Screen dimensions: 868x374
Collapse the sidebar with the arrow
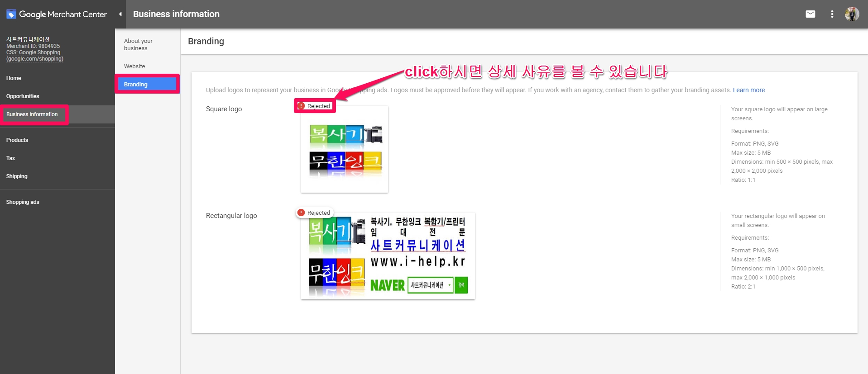(120, 14)
